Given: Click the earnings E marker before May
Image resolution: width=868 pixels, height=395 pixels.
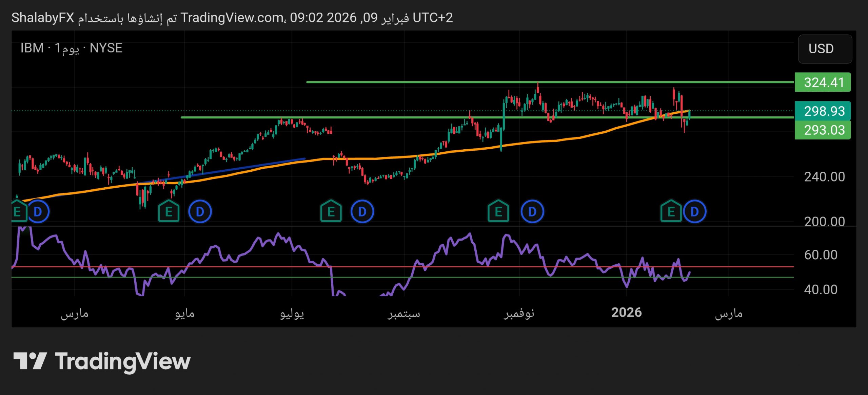Looking at the screenshot, I should click(x=169, y=211).
